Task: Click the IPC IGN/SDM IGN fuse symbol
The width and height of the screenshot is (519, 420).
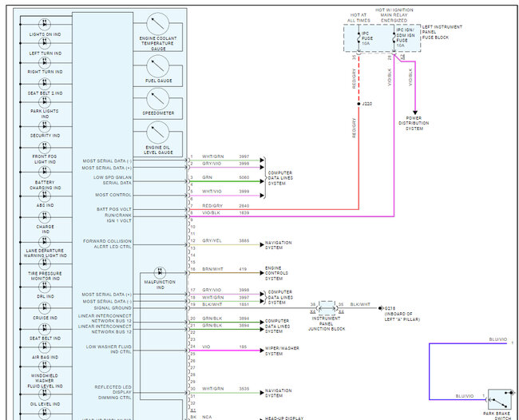Action: click(x=394, y=38)
